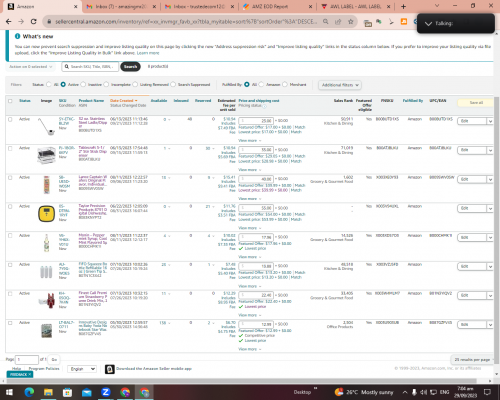Click the Amazon Seller mobile app icon
This screenshot has width=500, height=400.
coord(110,369)
